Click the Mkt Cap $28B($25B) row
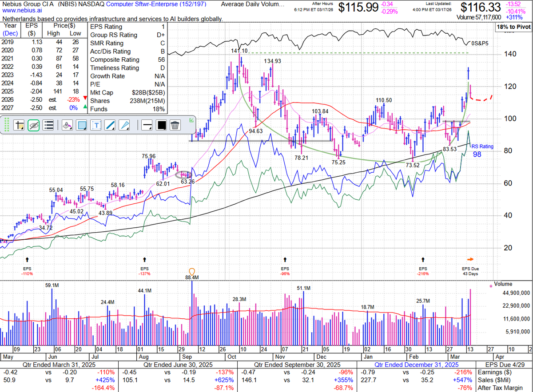Screen dimensions: 533x392 click(127, 93)
